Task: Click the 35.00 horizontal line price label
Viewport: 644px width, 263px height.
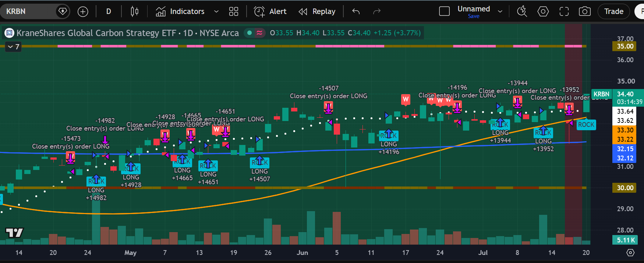Action: point(625,46)
